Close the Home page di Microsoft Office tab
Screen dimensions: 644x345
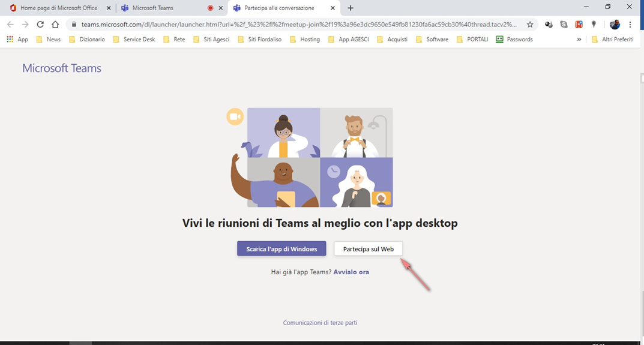109,8
